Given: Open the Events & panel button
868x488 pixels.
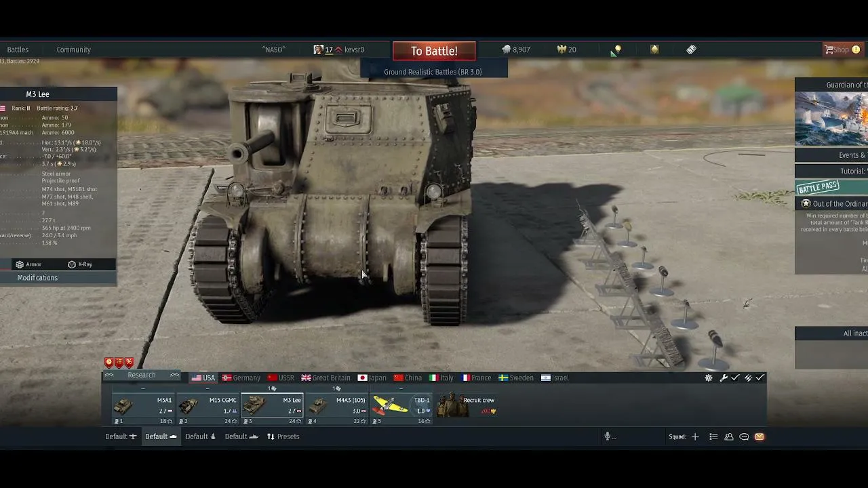Looking at the screenshot, I should pos(831,155).
